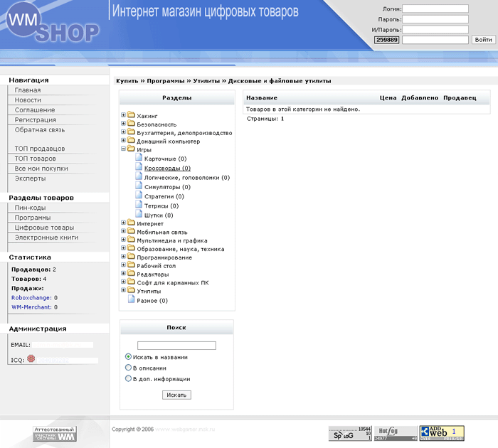Click the SpyLOG counter badge
The image size is (498, 448).
click(350, 433)
